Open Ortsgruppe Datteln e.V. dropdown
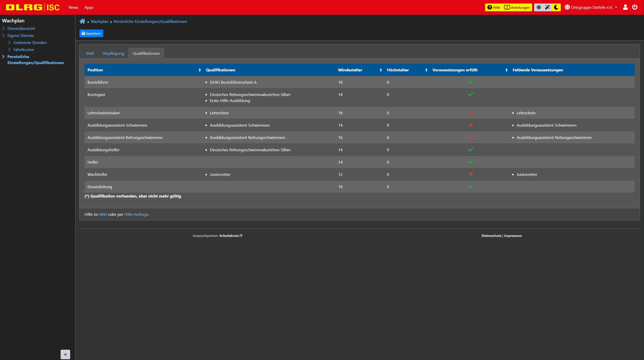This screenshot has height=360, width=644. point(591,7)
